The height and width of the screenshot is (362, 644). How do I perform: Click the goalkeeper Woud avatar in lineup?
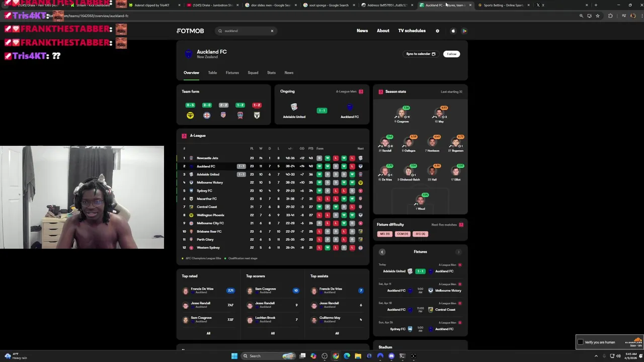421,201
